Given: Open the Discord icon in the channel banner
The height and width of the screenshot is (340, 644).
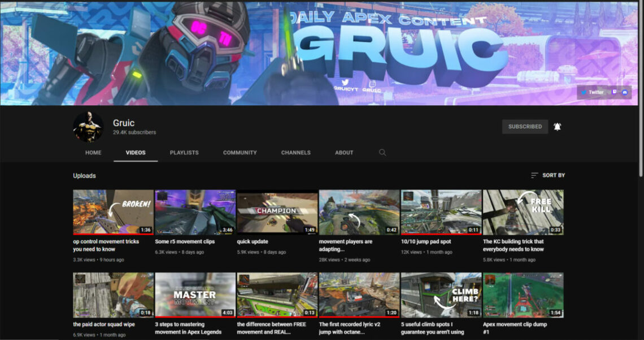Looking at the screenshot, I should point(625,92).
